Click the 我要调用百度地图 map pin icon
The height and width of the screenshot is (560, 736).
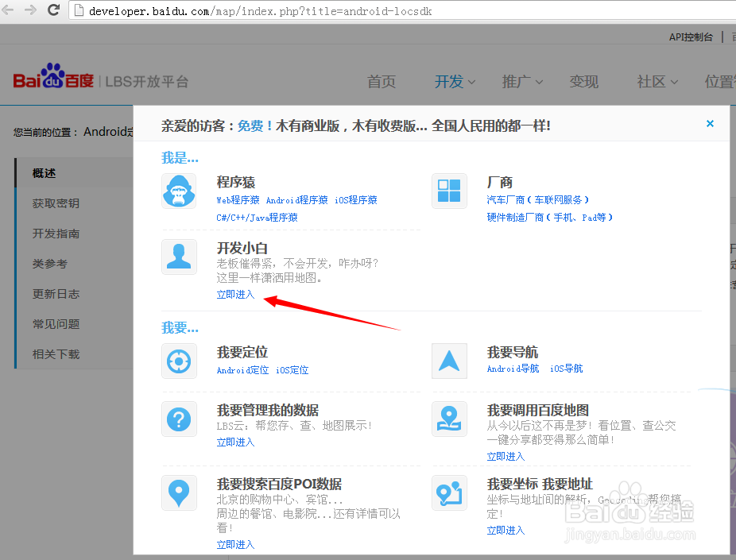point(449,419)
